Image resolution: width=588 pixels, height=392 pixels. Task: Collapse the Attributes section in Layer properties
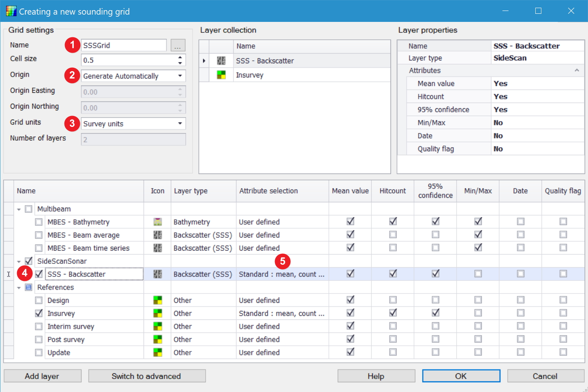[576, 71]
